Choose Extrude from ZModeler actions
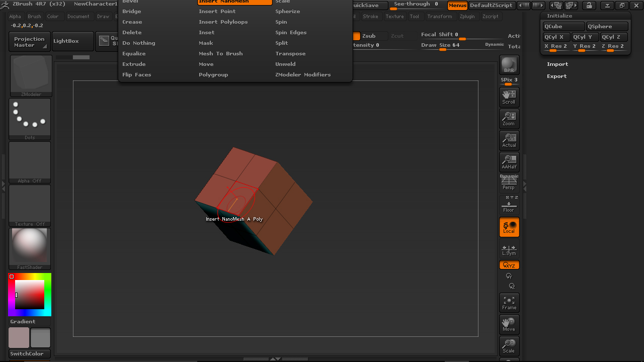The width and height of the screenshot is (644, 362). tap(134, 64)
